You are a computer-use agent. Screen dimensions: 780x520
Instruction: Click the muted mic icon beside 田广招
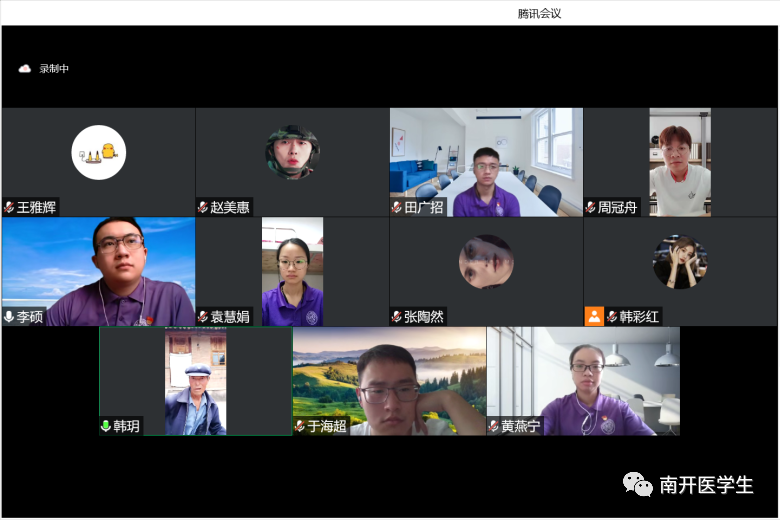397,207
